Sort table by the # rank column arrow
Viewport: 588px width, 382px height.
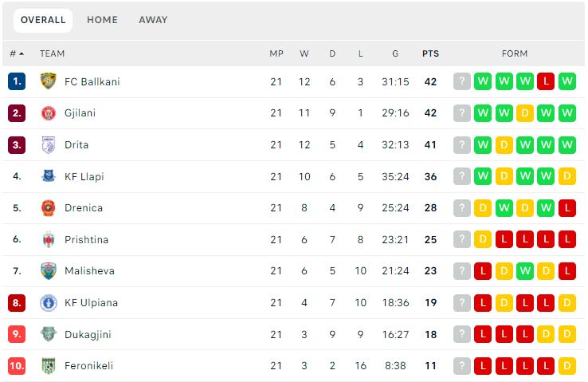coord(22,53)
